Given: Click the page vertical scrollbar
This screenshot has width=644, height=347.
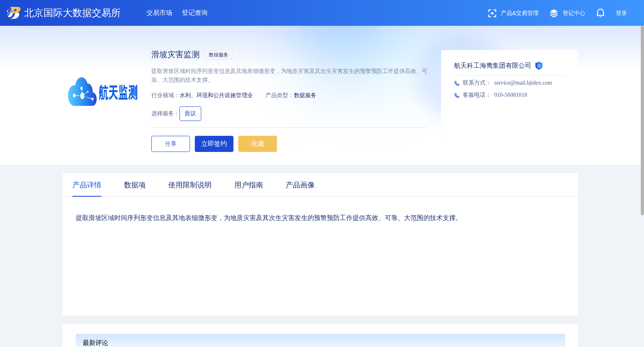Looking at the screenshot, I should 642,121.
